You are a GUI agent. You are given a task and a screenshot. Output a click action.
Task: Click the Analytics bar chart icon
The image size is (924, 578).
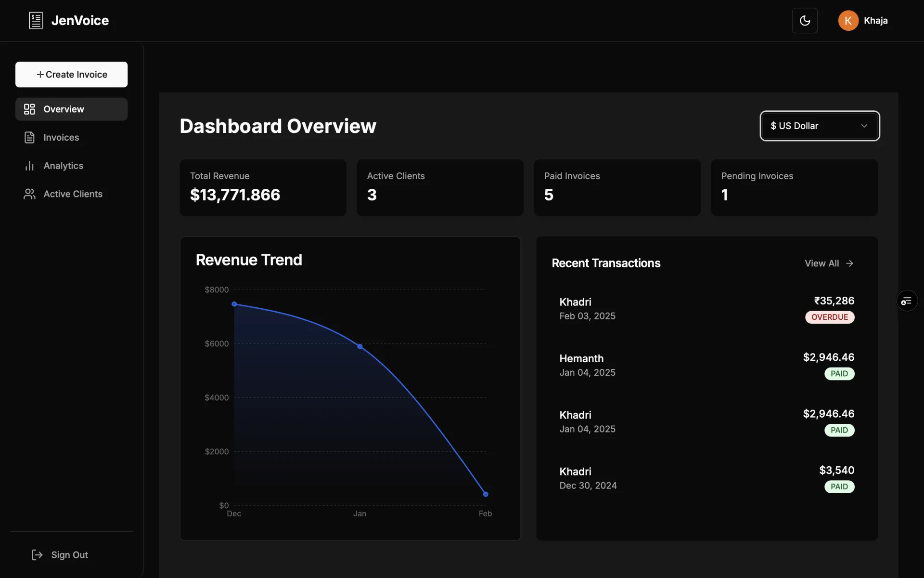(x=29, y=166)
